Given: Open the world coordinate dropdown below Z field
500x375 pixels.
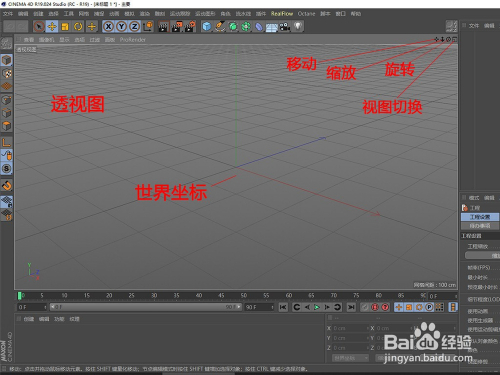Looking at the screenshot, I should pos(350,358).
